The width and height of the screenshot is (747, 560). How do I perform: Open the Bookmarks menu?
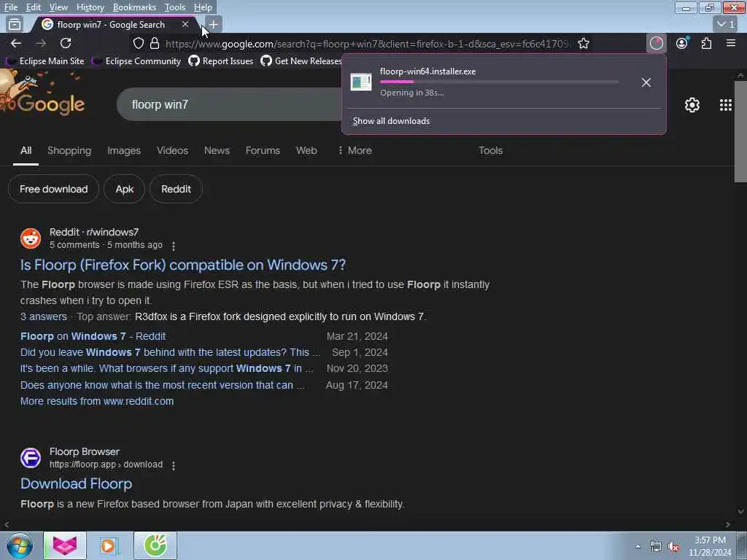pos(134,7)
